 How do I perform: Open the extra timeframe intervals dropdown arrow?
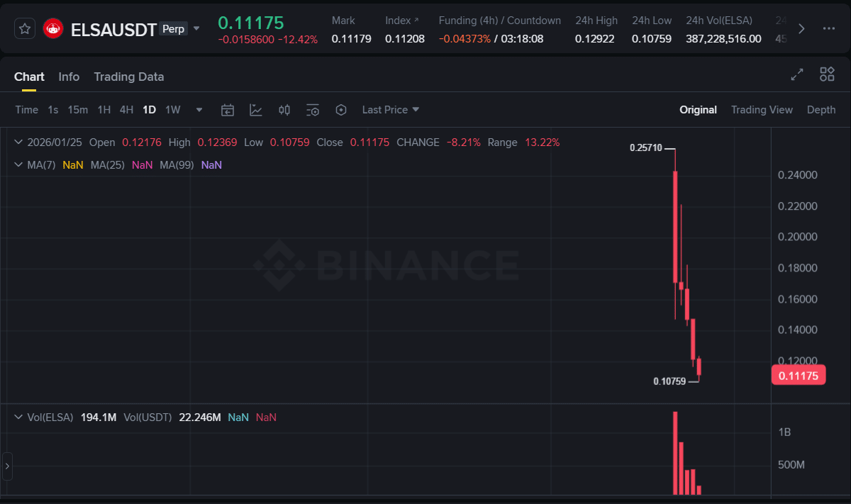(199, 110)
